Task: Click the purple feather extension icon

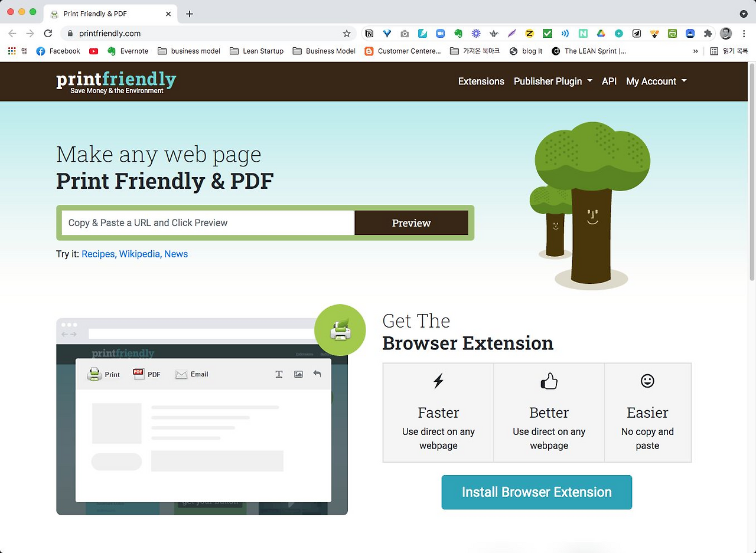Action: (x=511, y=34)
